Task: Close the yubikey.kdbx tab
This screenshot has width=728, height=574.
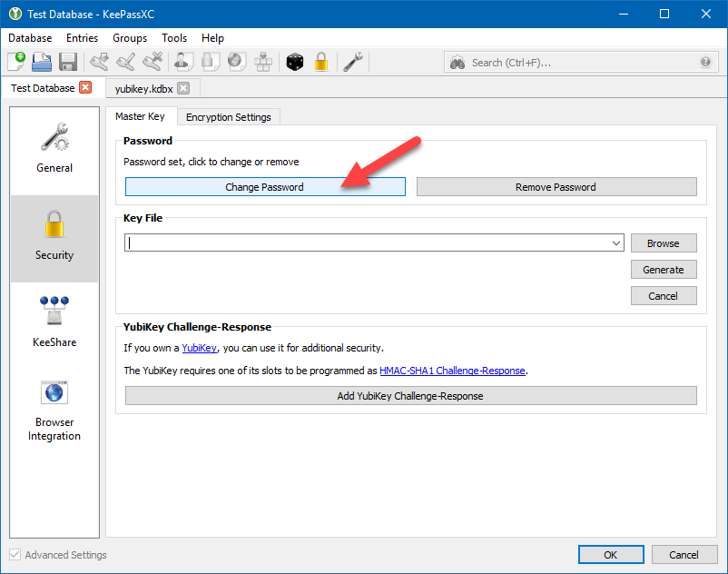Action: point(184,88)
